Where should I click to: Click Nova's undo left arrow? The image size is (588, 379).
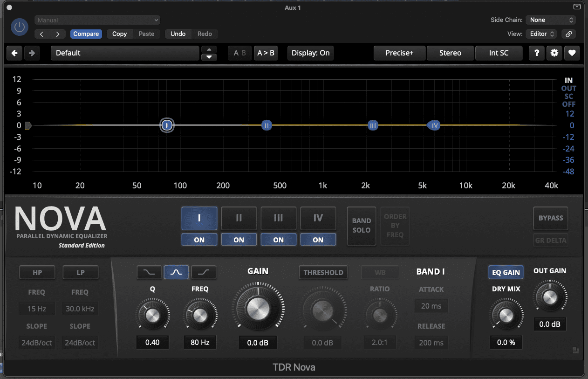[x=14, y=53]
